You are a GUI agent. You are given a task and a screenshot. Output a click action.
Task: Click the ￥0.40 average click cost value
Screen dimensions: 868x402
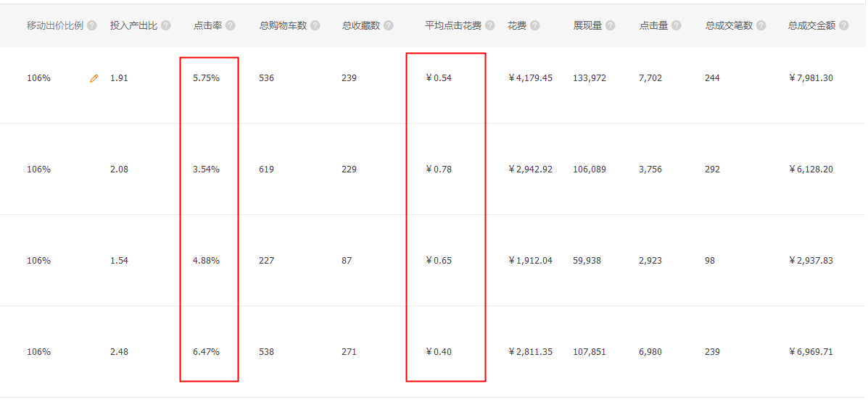click(x=439, y=352)
